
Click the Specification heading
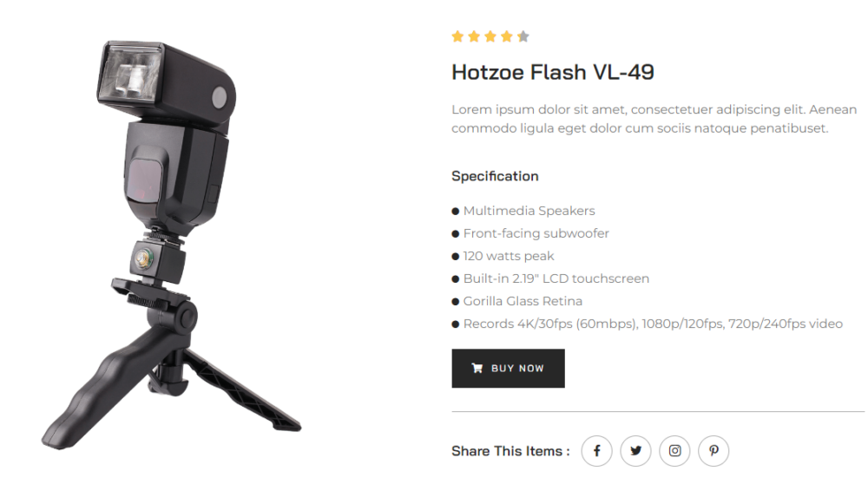pos(495,176)
